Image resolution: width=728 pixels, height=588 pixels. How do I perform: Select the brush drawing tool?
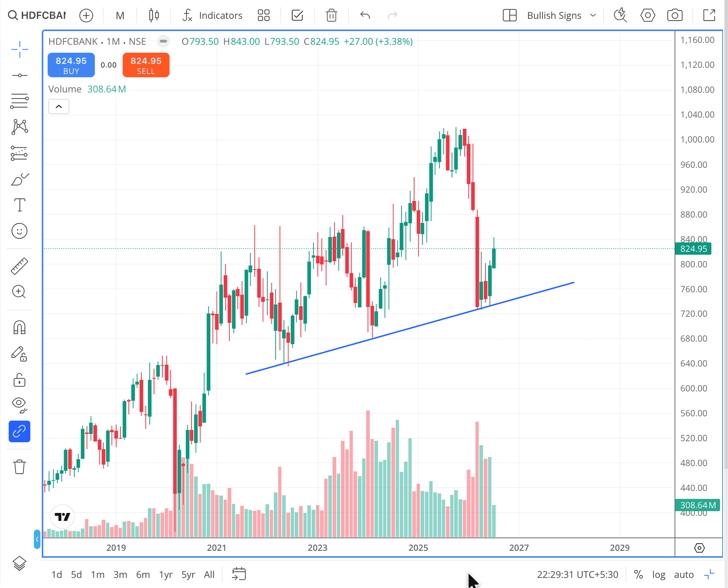pyautogui.click(x=19, y=179)
